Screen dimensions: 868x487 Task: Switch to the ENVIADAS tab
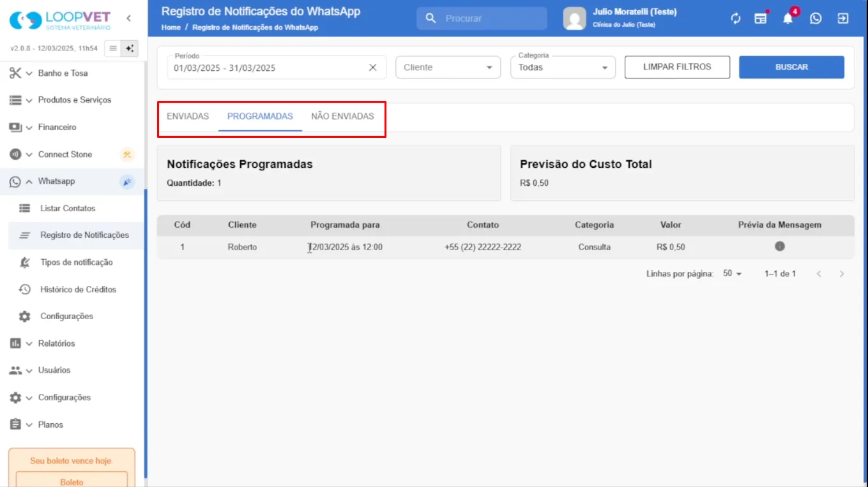point(188,116)
